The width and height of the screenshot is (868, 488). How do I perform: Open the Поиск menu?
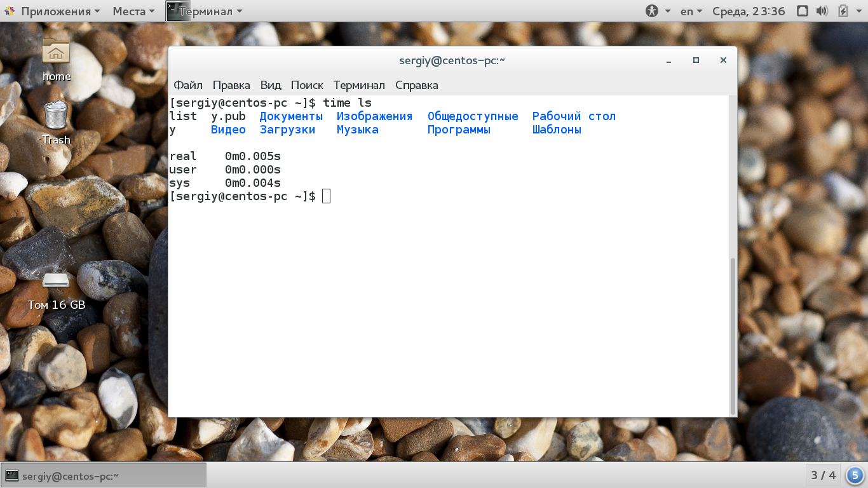coord(307,85)
